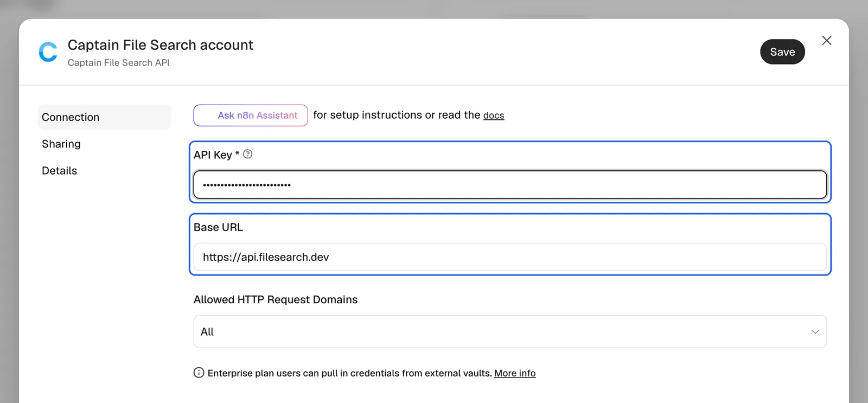This screenshot has height=403, width=868.
Task: Click the Allowed HTTP Request Domains label
Action: click(276, 299)
